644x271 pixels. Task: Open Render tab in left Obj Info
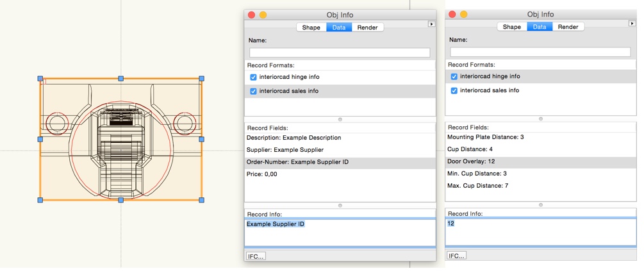coord(368,28)
